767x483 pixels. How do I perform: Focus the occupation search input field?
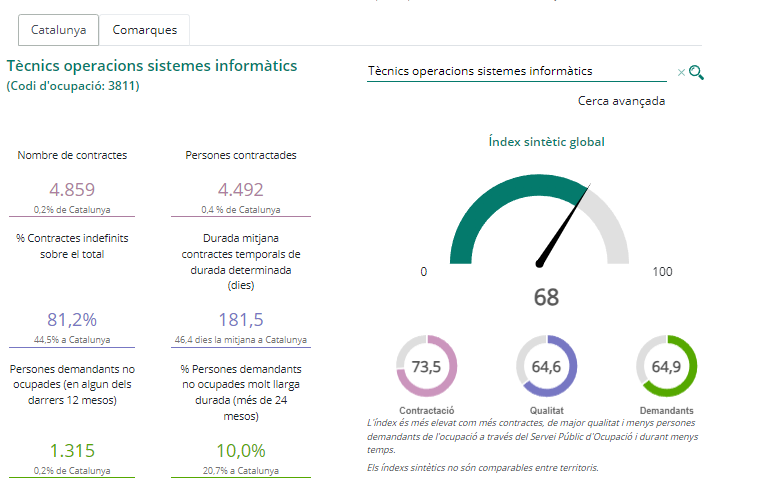point(517,71)
